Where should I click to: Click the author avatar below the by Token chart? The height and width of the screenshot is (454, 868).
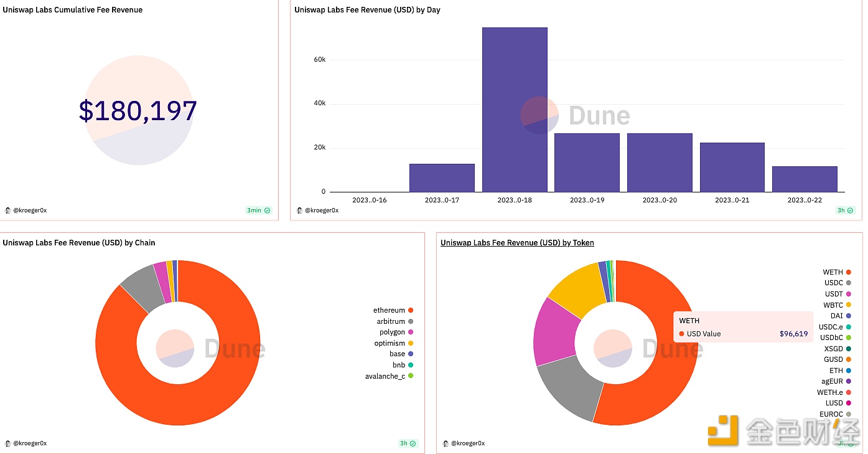click(446, 443)
